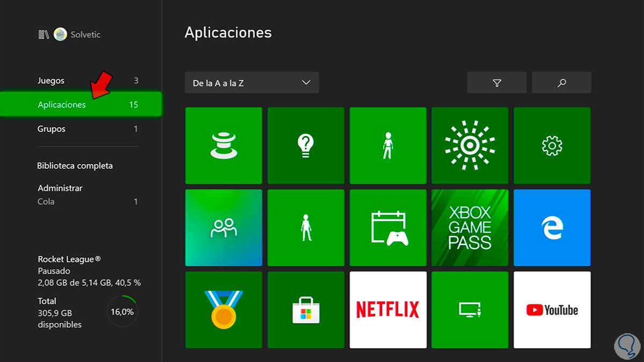Open the gold medal rewards tile
Viewport: 644px width, 362px height.
pos(224,309)
